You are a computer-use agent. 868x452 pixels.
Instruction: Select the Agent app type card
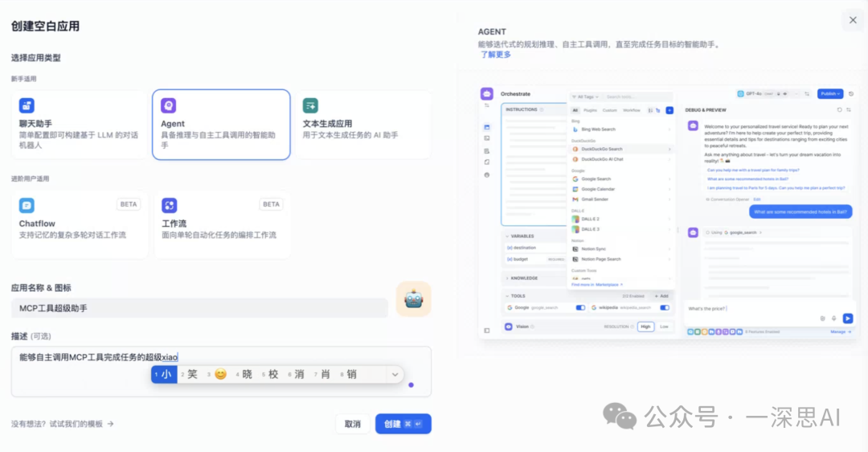(x=222, y=125)
